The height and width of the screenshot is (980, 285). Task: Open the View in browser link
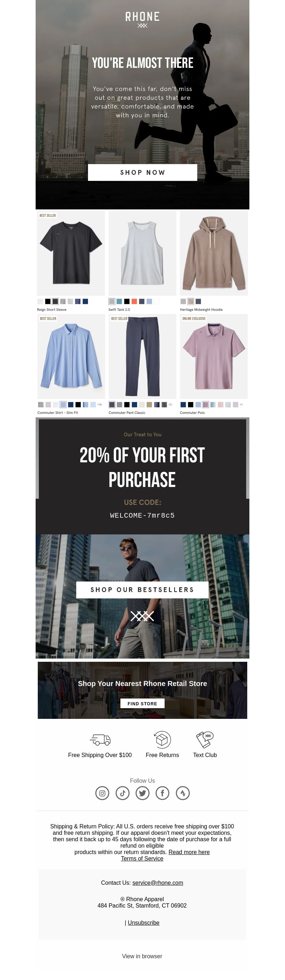(142, 956)
